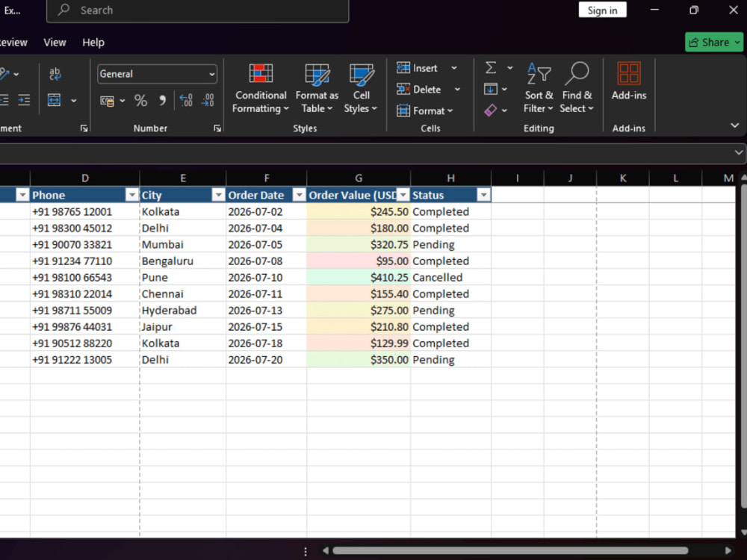This screenshot has height=560, width=747.
Task: Open the Phone column filter dropdown
Action: 131,195
